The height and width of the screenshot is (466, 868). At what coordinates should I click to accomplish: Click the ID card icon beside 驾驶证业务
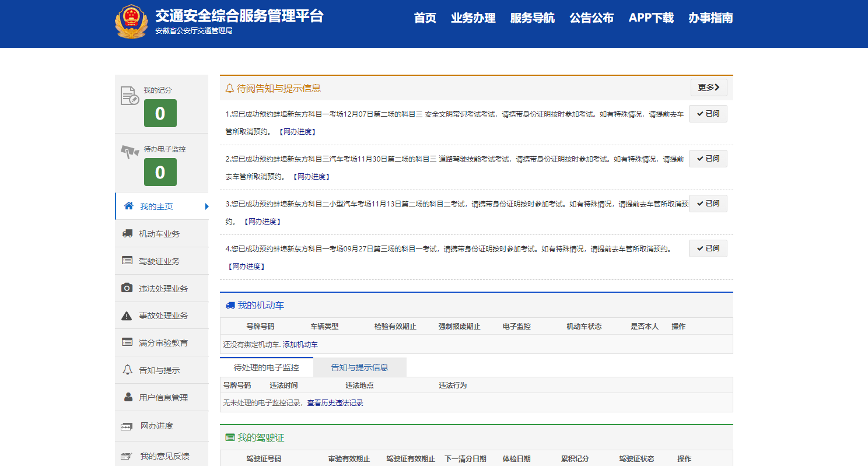[127, 261]
